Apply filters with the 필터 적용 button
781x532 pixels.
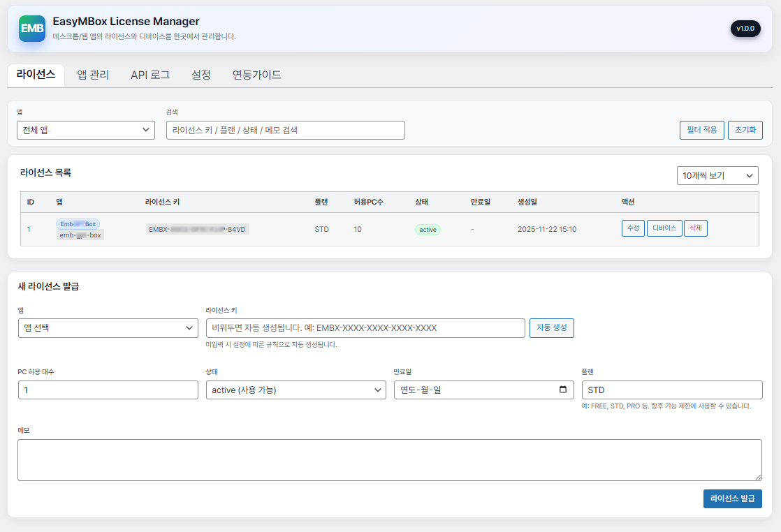pos(701,130)
